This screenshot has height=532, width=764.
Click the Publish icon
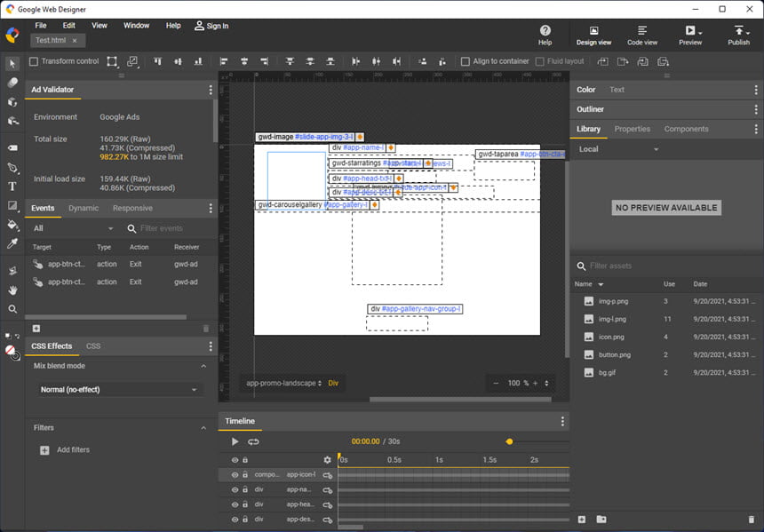[x=738, y=30]
